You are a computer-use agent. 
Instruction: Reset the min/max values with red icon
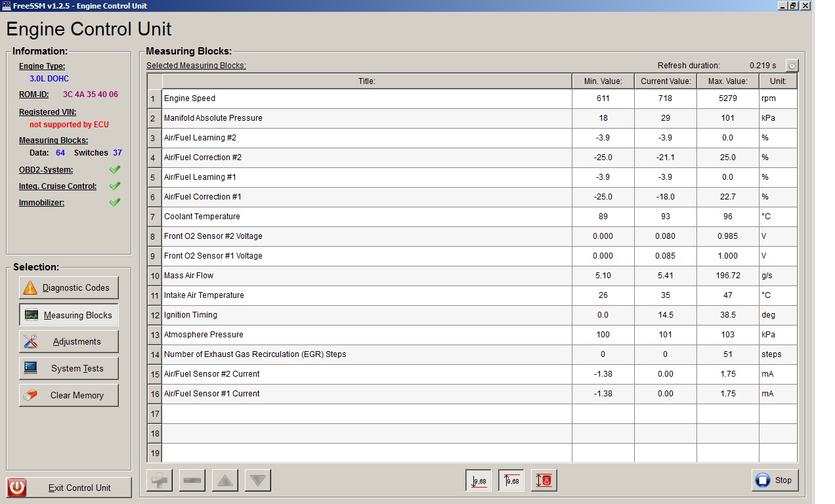pyautogui.click(x=544, y=480)
